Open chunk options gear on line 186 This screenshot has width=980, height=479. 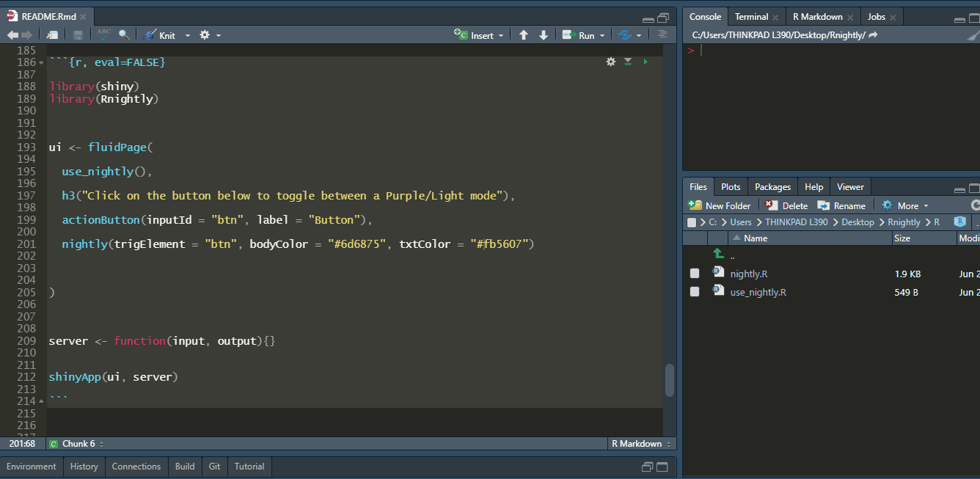point(611,62)
